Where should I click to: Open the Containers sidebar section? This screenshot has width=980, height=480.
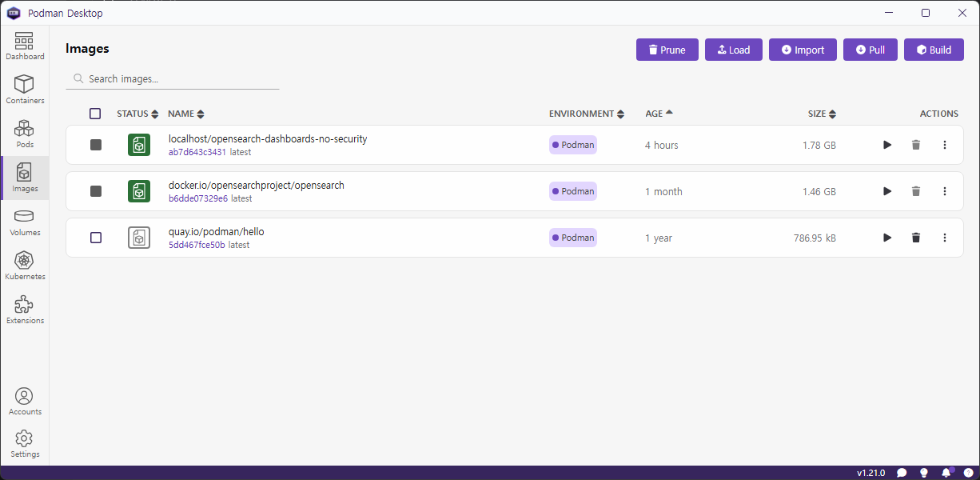25,90
